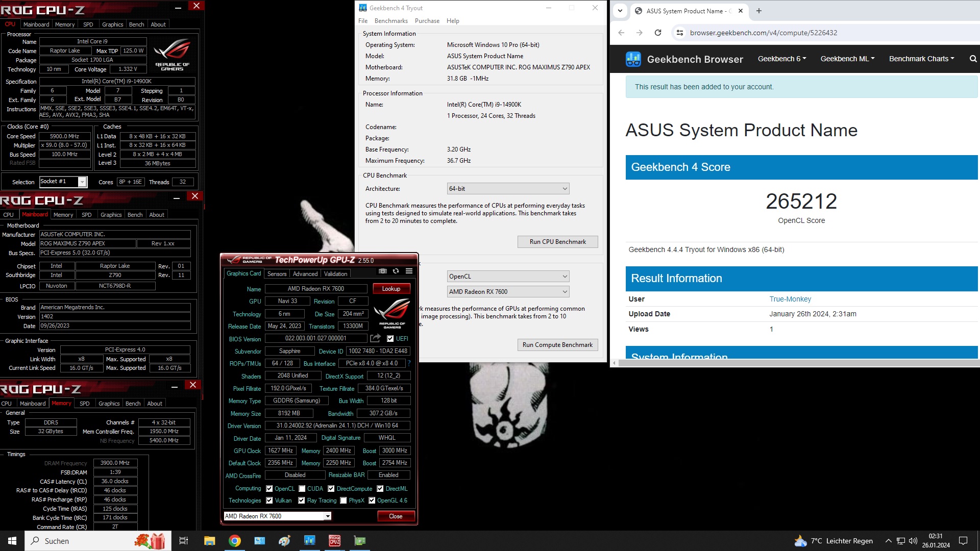Toggle the Ray Tracing checkbox
This screenshot has width=980, height=551.
pyautogui.click(x=301, y=500)
